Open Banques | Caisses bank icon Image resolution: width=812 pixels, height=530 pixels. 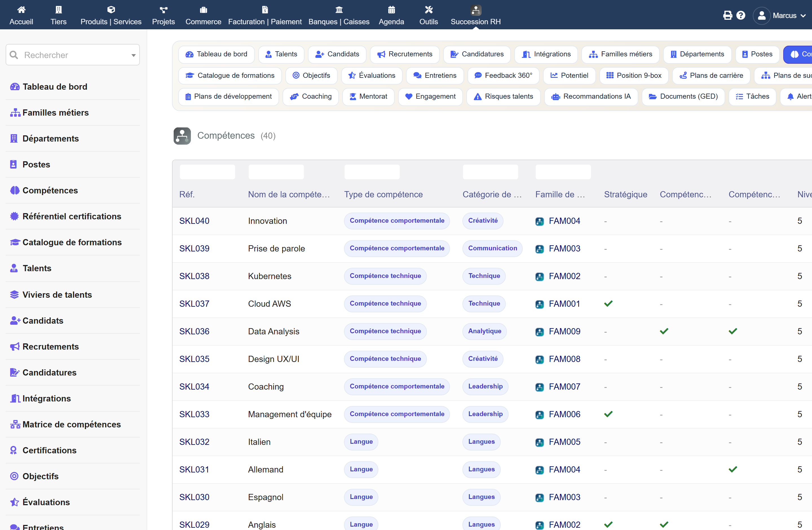pos(339,10)
